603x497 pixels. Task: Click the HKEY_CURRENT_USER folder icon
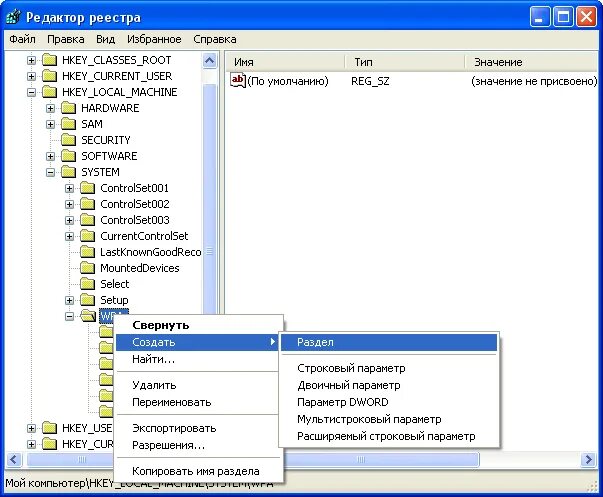pyautogui.click(x=49, y=76)
